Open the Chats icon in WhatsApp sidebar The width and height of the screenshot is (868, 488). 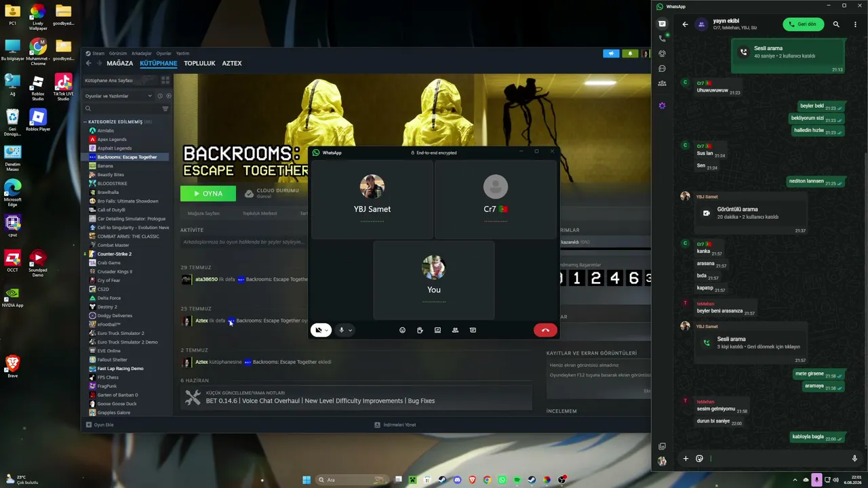pos(663,24)
